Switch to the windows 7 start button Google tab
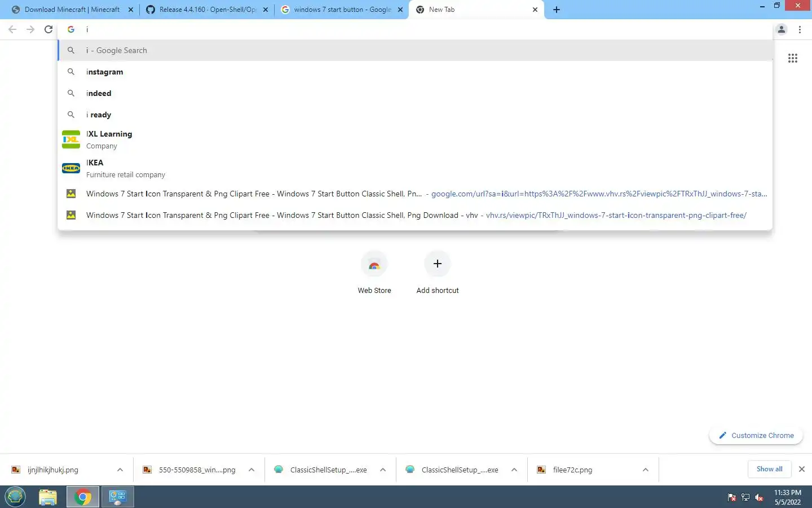The height and width of the screenshot is (508, 812). point(342,10)
